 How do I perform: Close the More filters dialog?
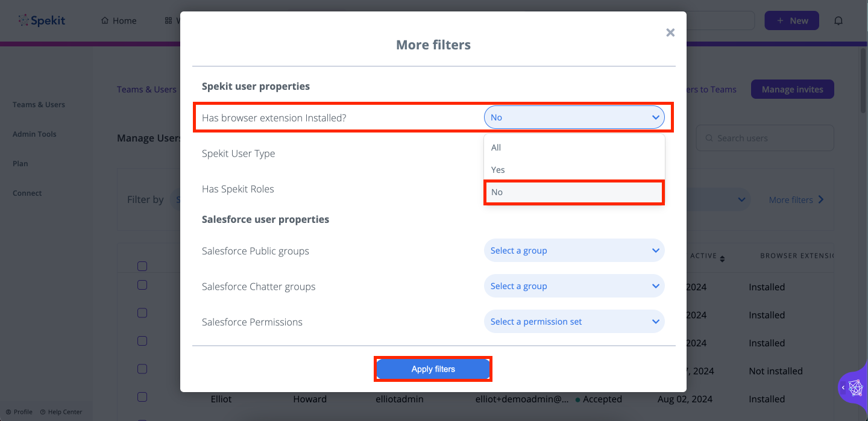click(x=670, y=33)
